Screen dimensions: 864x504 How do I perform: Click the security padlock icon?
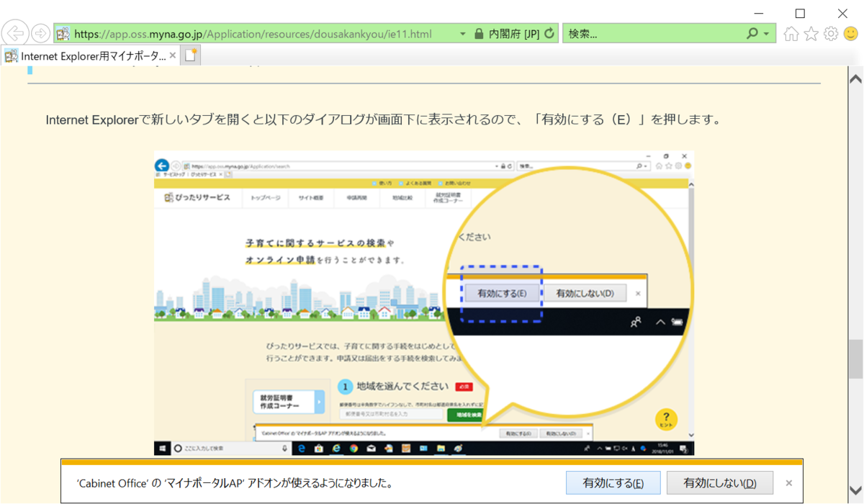(x=479, y=34)
